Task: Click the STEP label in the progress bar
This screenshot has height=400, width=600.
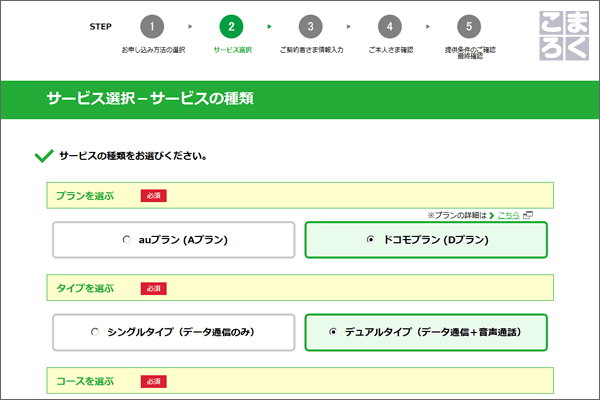Action: [101, 26]
